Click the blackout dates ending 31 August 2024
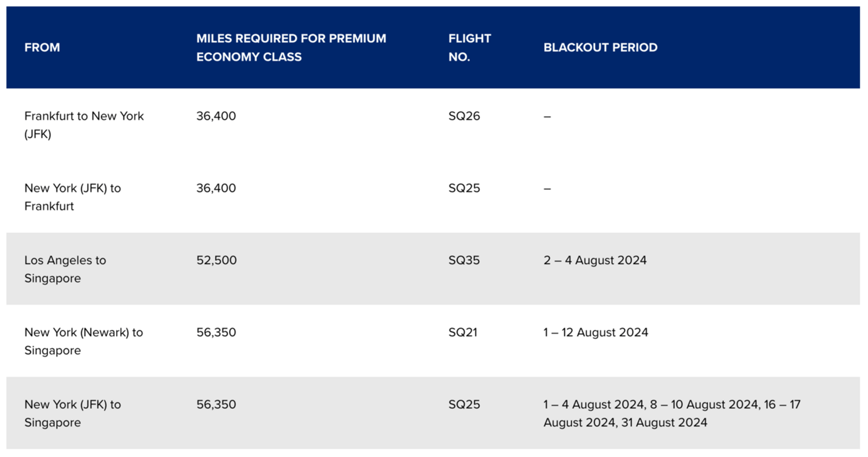 [x=672, y=414]
